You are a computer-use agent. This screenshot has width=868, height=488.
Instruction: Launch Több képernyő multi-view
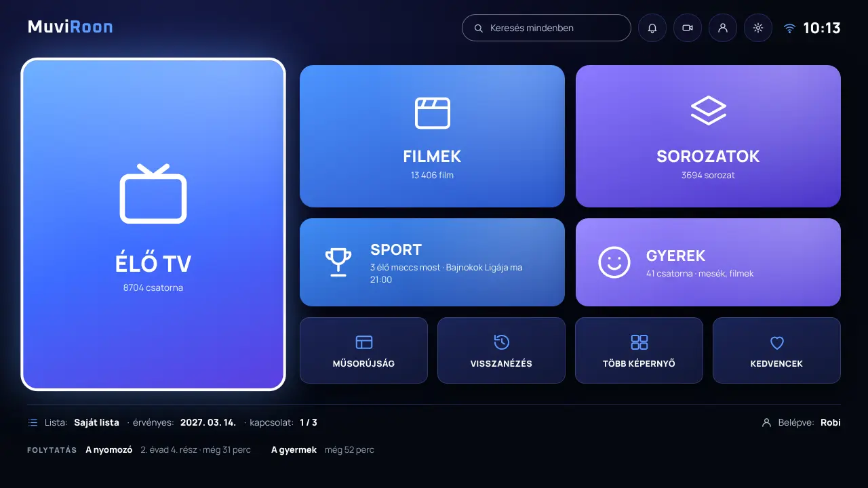pos(639,350)
